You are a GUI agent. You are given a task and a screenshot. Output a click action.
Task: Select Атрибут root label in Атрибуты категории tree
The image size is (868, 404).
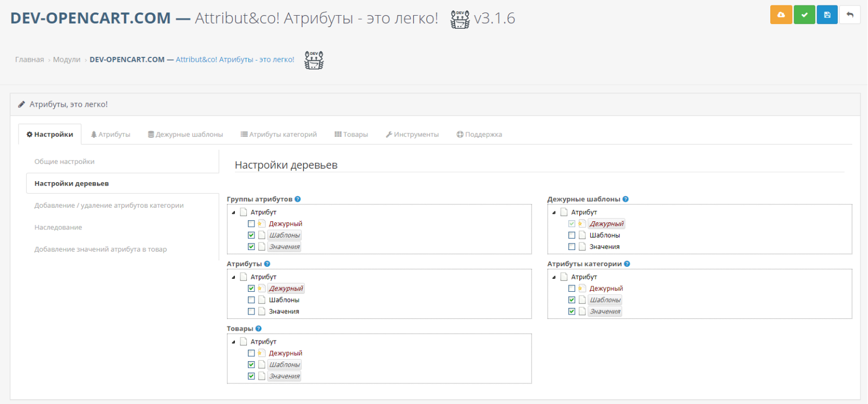coord(584,277)
